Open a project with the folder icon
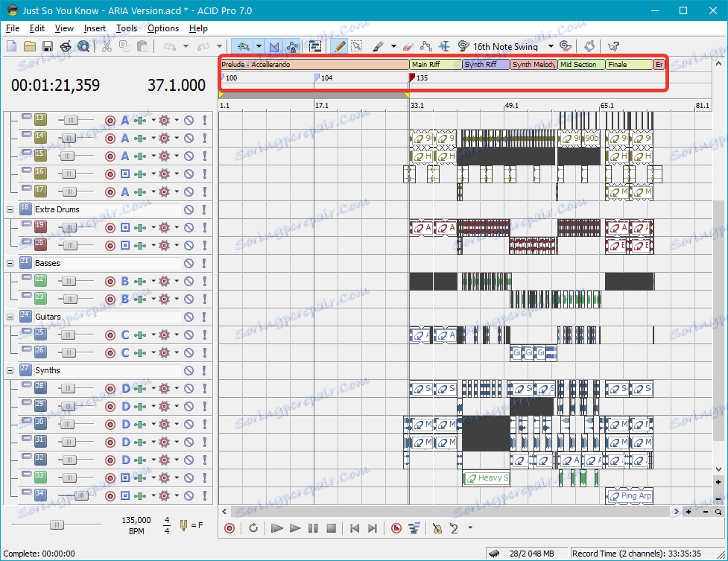The image size is (728, 561). [30, 46]
